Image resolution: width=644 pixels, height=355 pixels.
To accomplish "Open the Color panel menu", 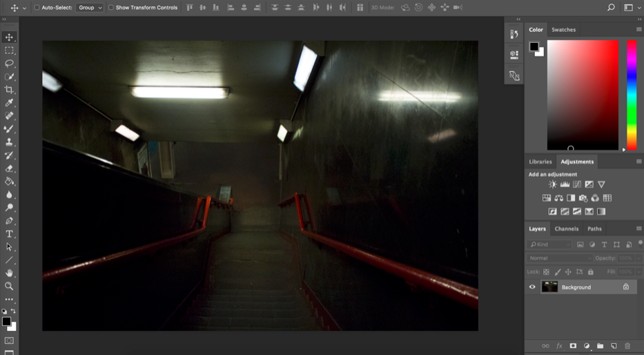I will 638,30.
